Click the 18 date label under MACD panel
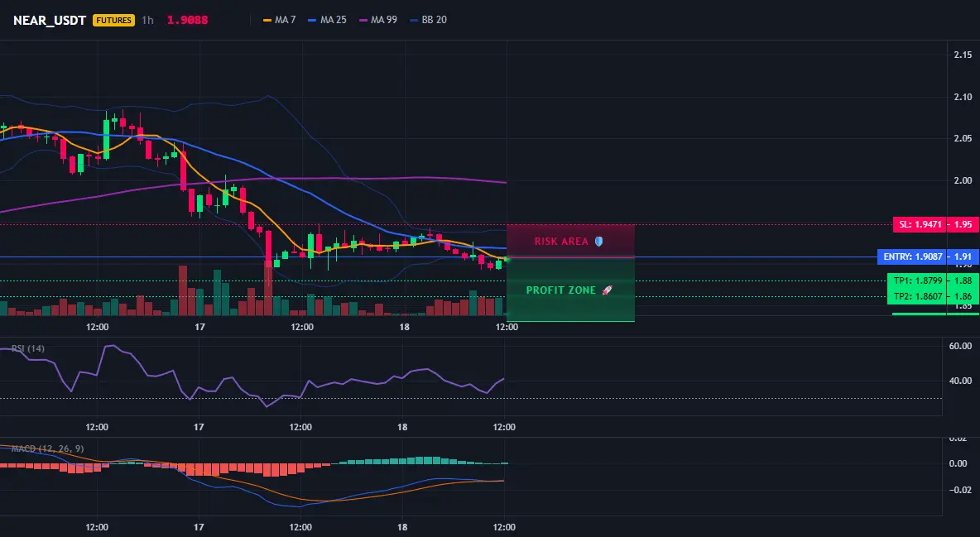Image resolution: width=980 pixels, height=537 pixels. point(402,527)
